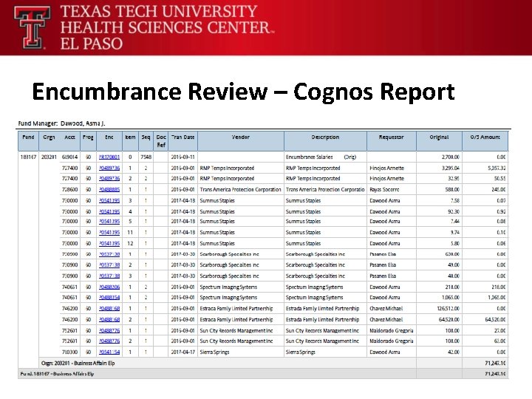Click the Item column header
Viewport: 532px width, 399px height.
(130, 141)
